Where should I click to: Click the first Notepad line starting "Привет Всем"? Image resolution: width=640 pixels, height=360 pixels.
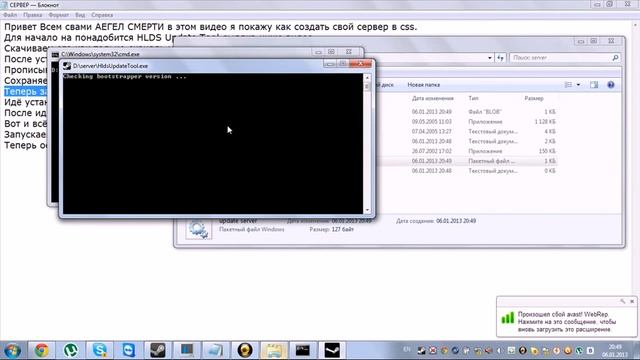coord(210,27)
